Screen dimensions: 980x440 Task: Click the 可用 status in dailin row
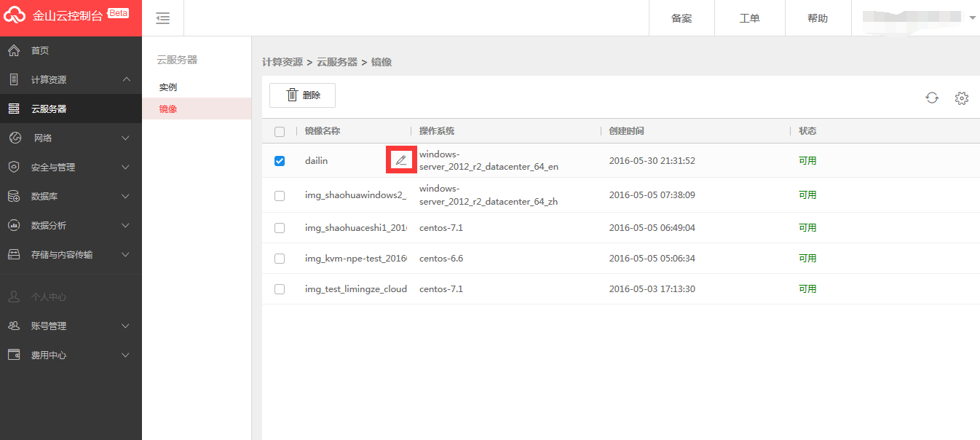pyautogui.click(x=807, y=161)
